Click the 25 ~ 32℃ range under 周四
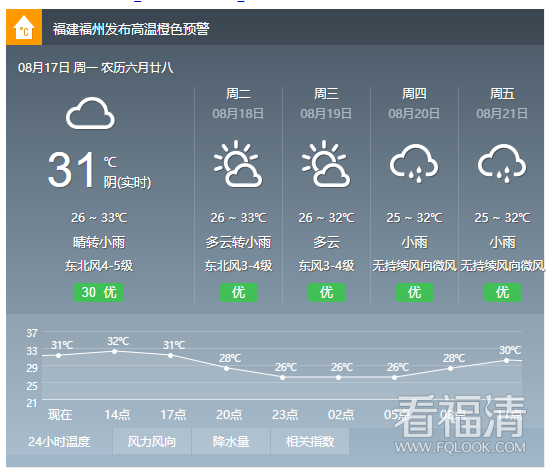Viewport: 553px width, 474px height. coord(414,218)
